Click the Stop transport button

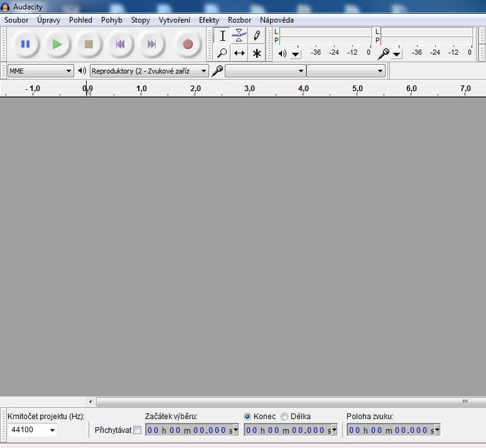(x=89, y=44)
